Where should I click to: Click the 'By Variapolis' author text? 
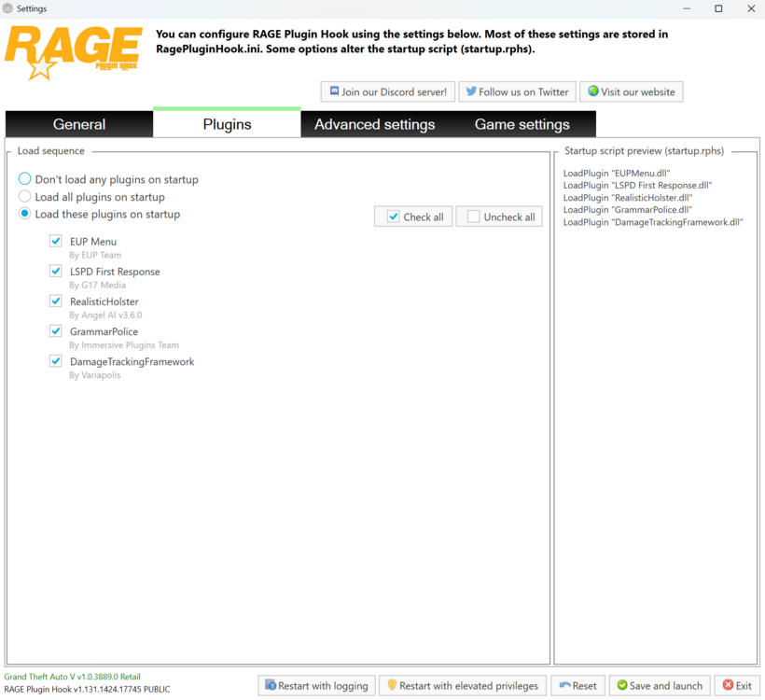point(94,375)
